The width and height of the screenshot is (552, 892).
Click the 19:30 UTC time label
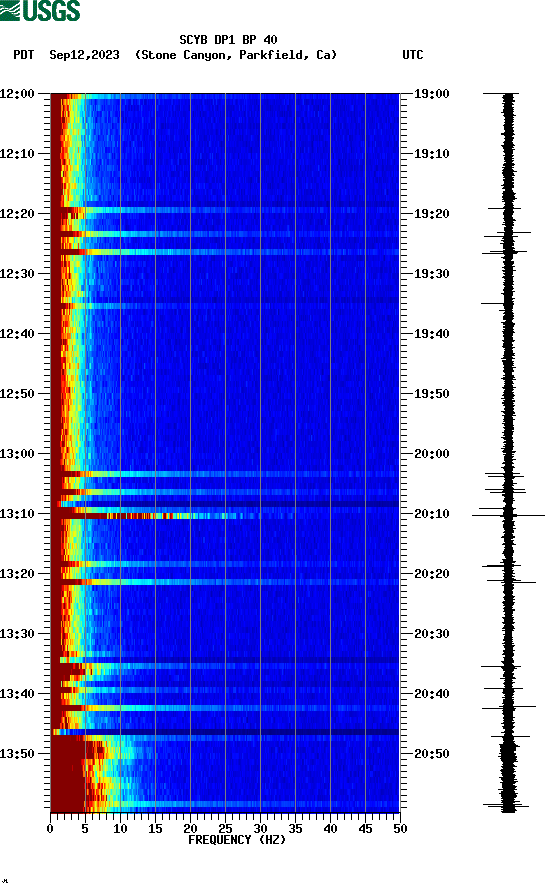tap(431, 274)
